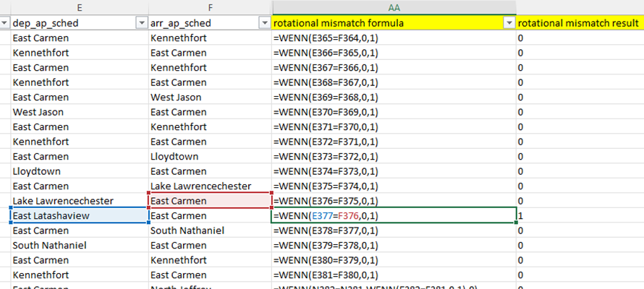
Task: Click result 0 beside =WENN(E381=F380,0,1)
Action: click(x=580, y=275)
